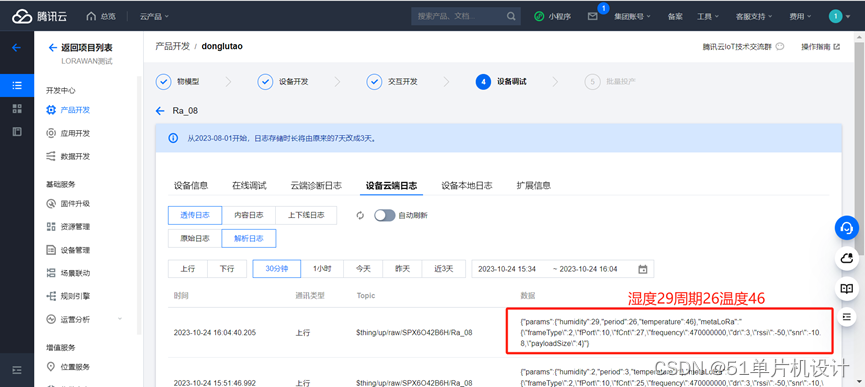Viewport: 865px width, 387px height.
Task: Click the 操作指南 external link icon
Action: [x=836, y=47]
